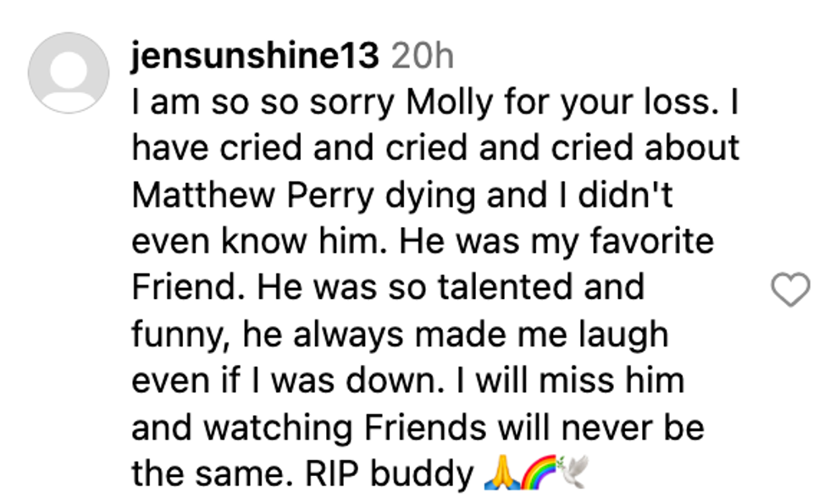Click the 20h comment timestamp
This screenshot has width=830, height=504.
tap(423, 57)
